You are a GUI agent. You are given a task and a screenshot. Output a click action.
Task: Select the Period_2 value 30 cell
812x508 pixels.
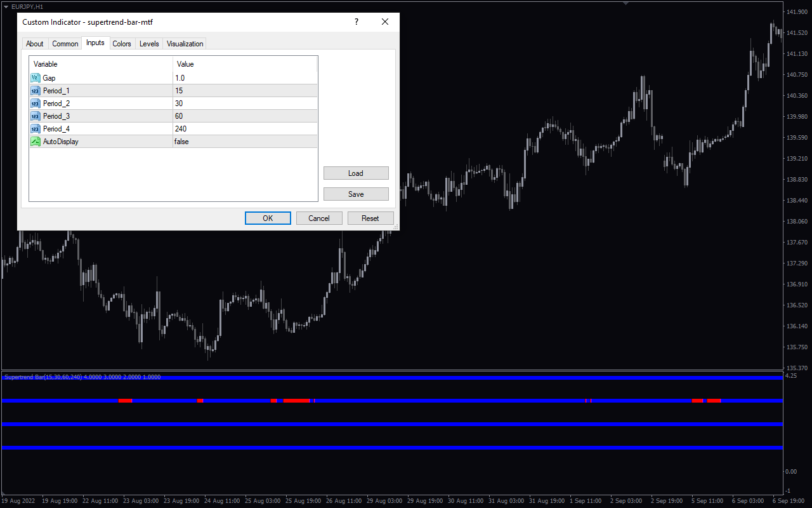click(245, 104)
